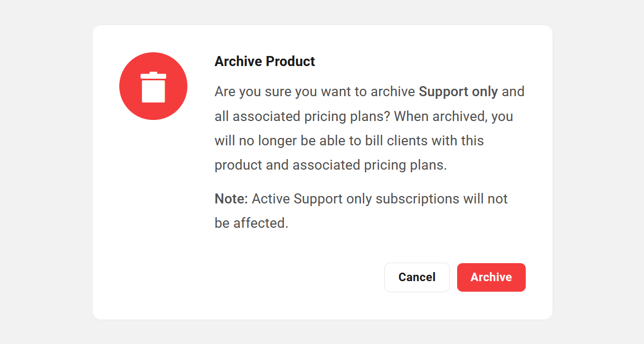Click the "all associated pricing plans?" text
The width and height of the screenshot is (644, 344).
(303, 116)
